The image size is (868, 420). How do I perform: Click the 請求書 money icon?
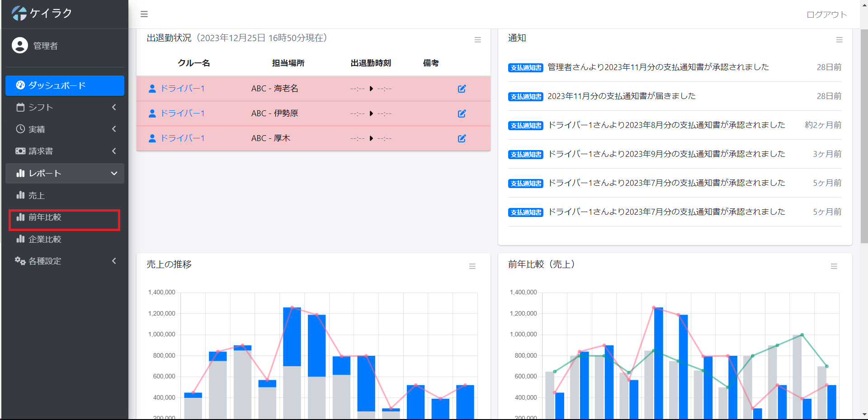tap(20, 151)
